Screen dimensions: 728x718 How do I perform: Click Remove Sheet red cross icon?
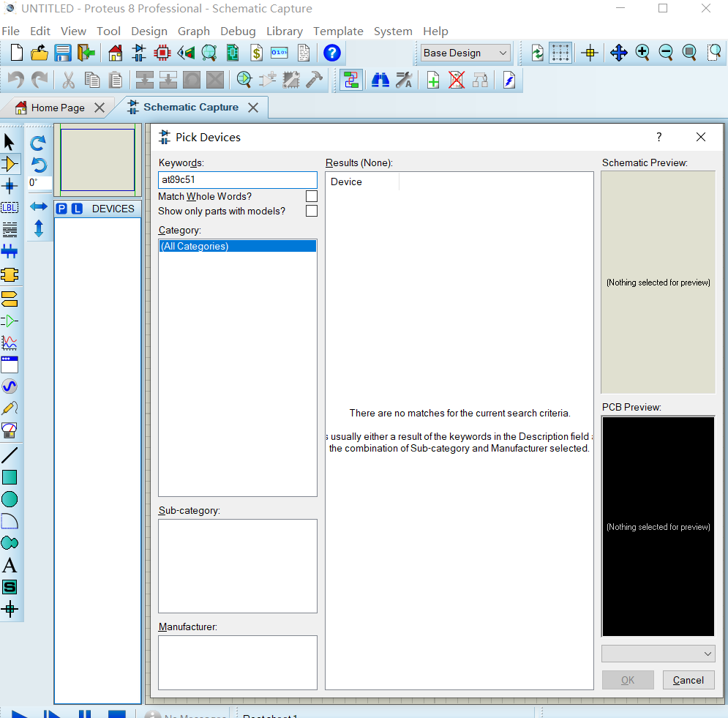point(457,80)
